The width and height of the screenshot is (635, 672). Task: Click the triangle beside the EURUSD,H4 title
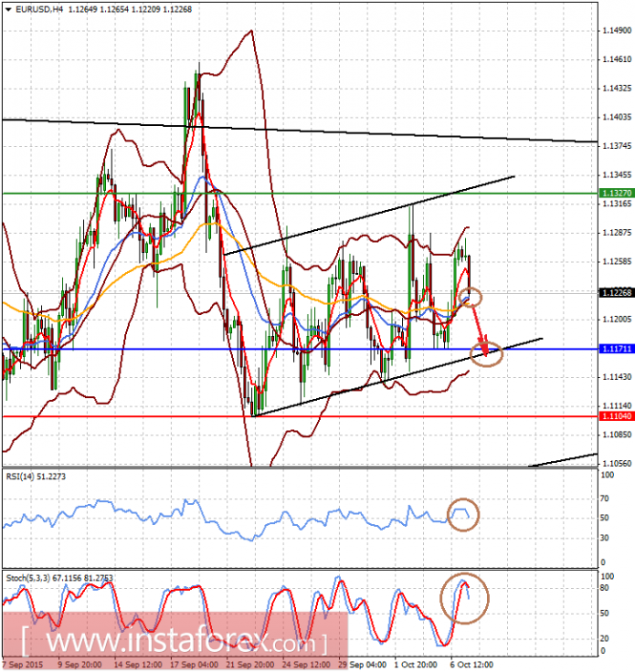click(9, 9)
